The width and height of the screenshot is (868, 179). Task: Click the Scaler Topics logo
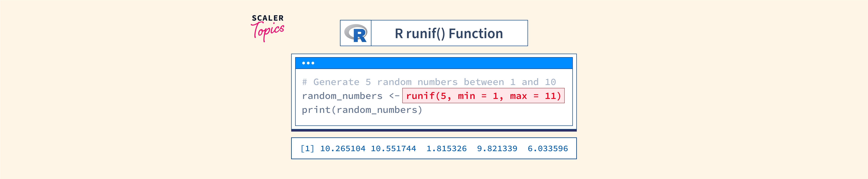point(268,28)
